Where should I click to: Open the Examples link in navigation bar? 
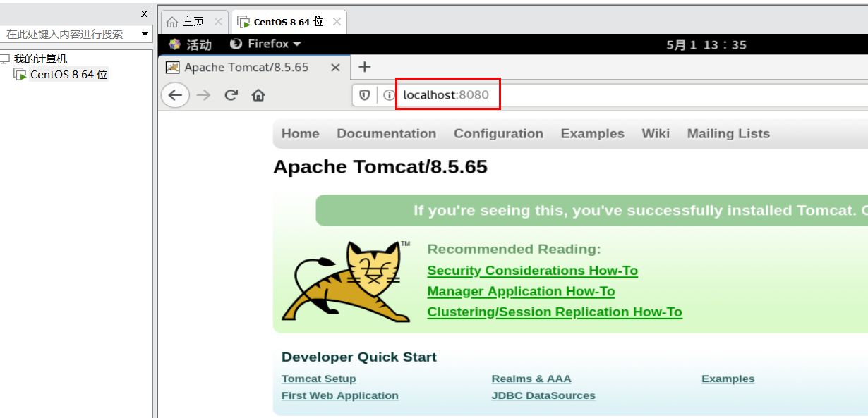point(593,133)
